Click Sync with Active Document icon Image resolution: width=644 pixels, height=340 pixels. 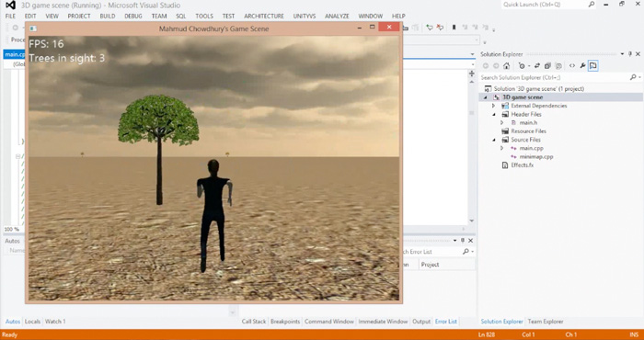coord(536,66)
